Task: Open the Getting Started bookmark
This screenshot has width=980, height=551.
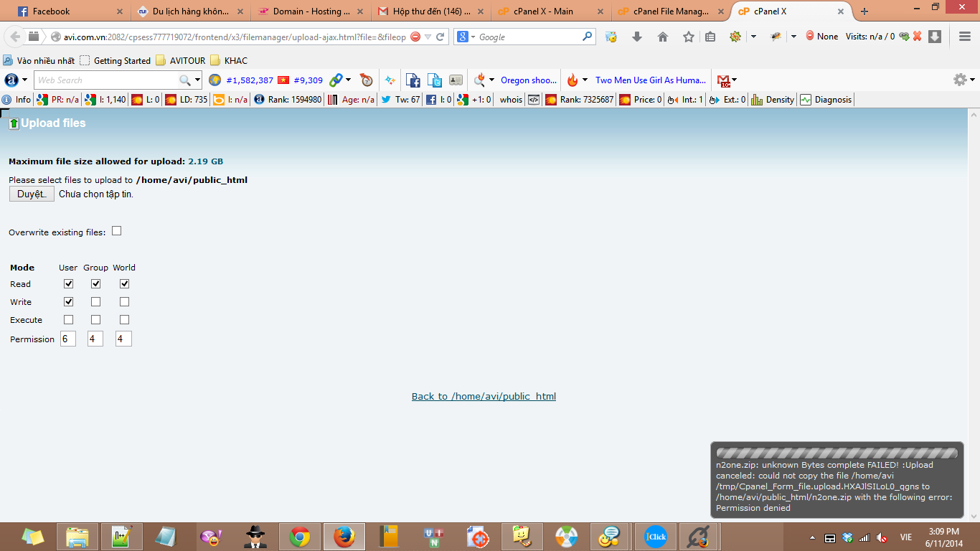Action: click(115, 60)
